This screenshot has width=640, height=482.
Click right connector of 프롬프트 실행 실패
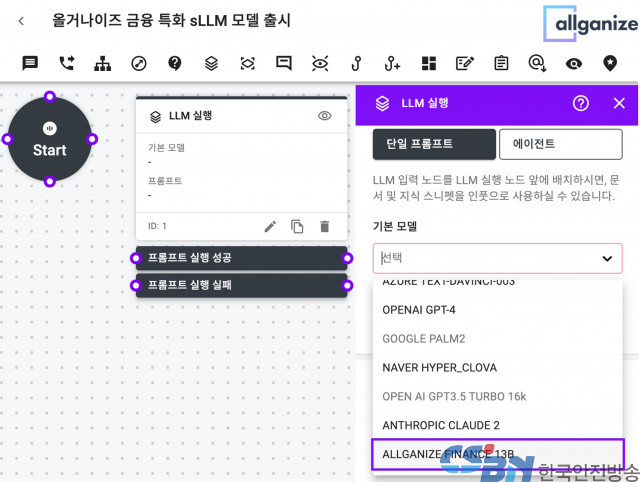click(x=347, y=286)
